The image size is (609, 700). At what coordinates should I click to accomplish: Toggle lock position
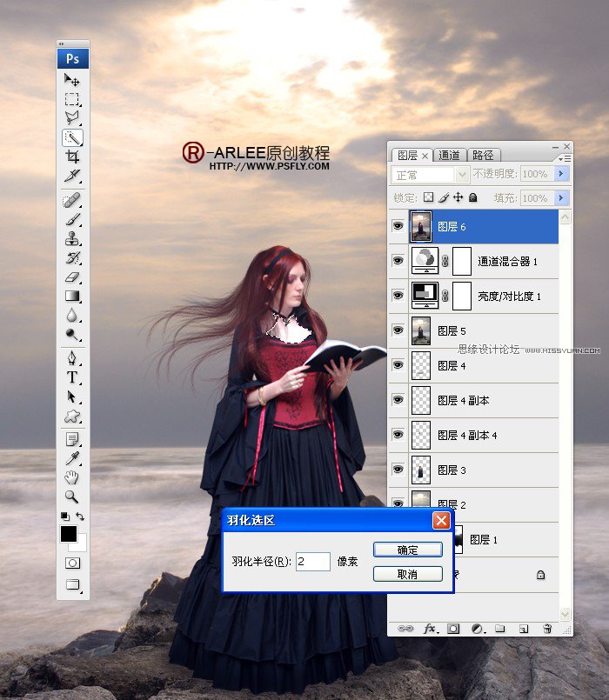click(458, 197)
